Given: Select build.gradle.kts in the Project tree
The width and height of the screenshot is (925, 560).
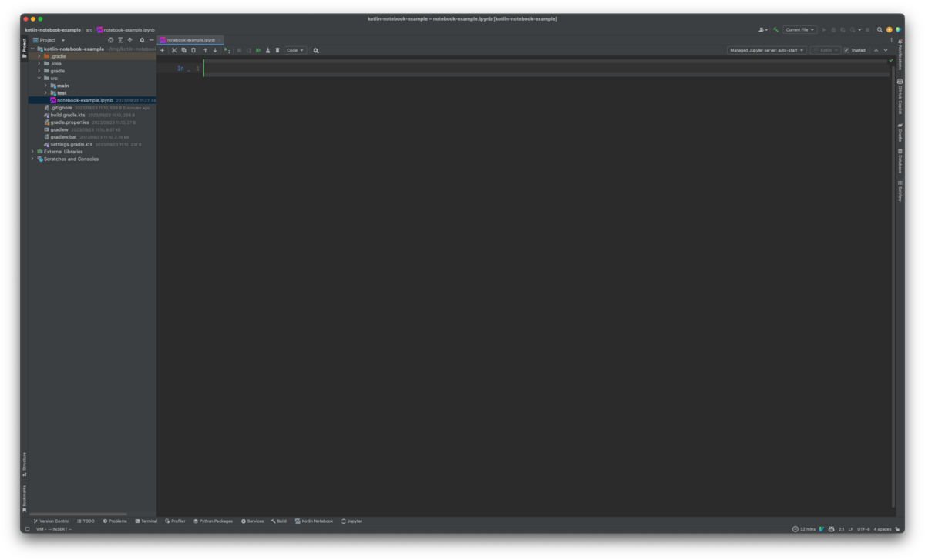Looking at the screenshot, I should pos(68,114).
